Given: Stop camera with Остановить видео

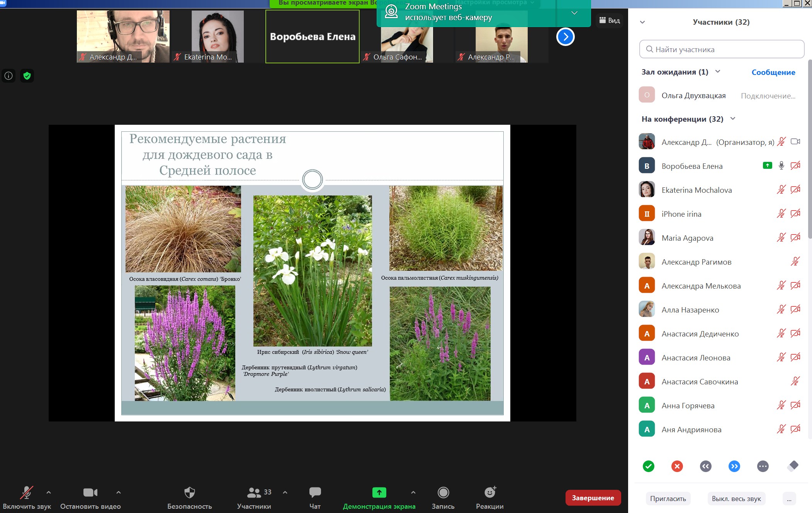Looking at the screenshot, I should coord(90,498).
